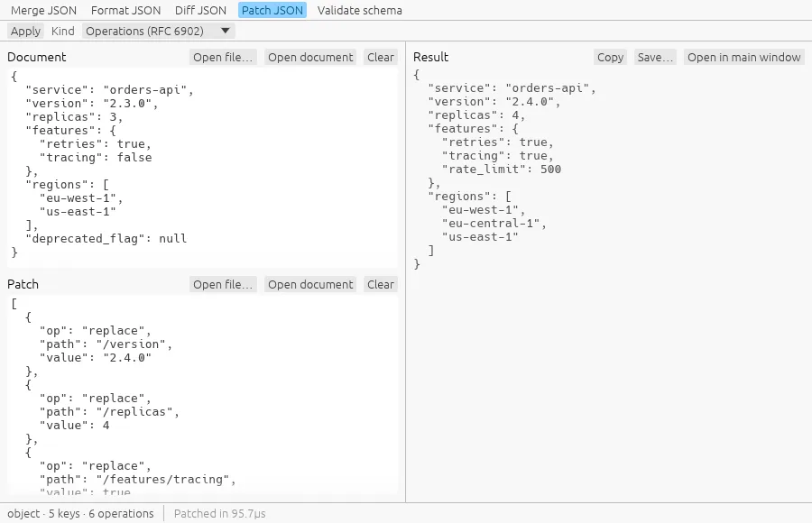
Task: Click the "path": "/replicas" line in Patch
Action: point(109,412)
